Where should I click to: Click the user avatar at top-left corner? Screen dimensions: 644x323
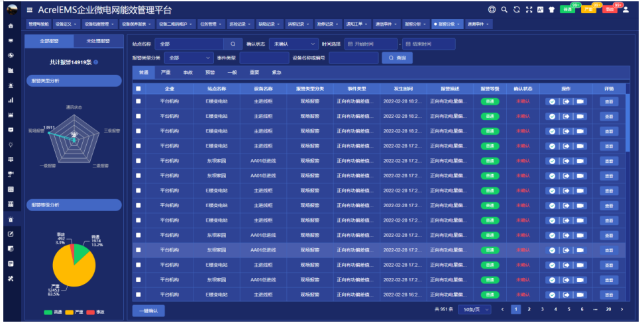click(x=13, y=9)
